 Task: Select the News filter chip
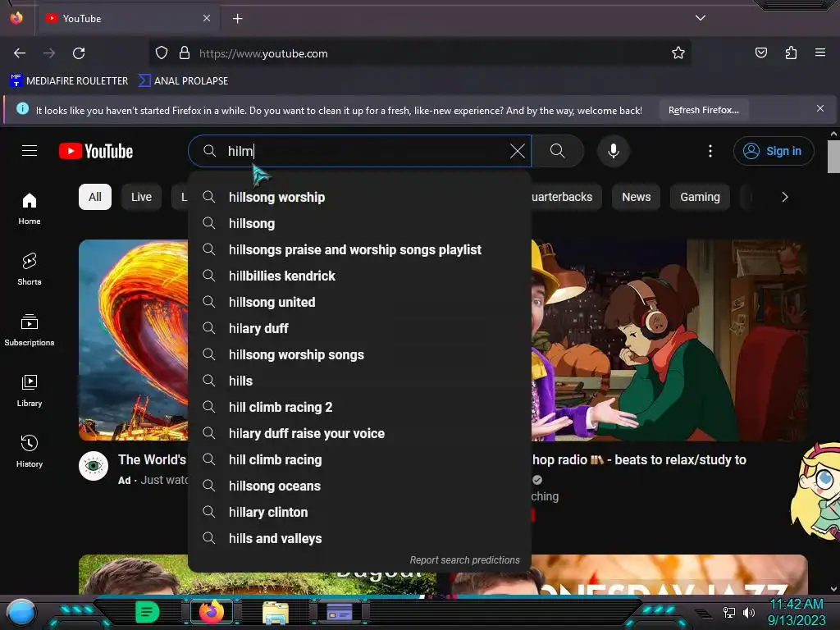pos(637,197)
